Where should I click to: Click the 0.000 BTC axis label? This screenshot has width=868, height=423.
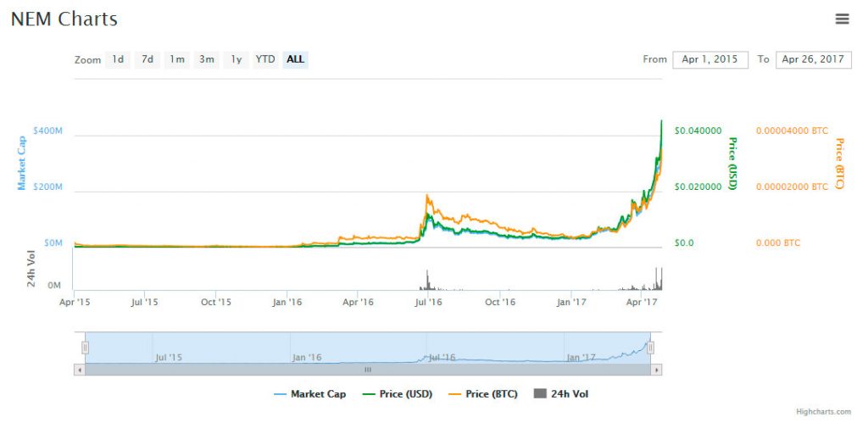(x=778, y=242)
